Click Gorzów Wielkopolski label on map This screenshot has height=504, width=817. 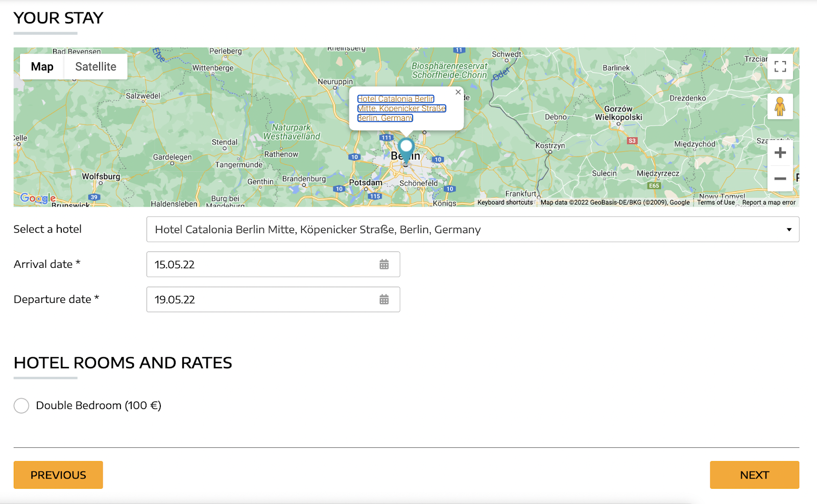click(x=618, y=113)
